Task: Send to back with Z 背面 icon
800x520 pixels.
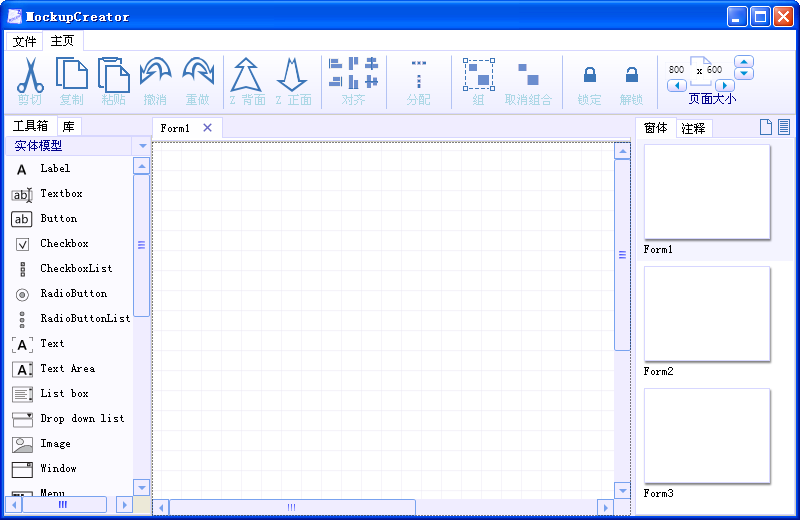Action: [x=246, y=75]
